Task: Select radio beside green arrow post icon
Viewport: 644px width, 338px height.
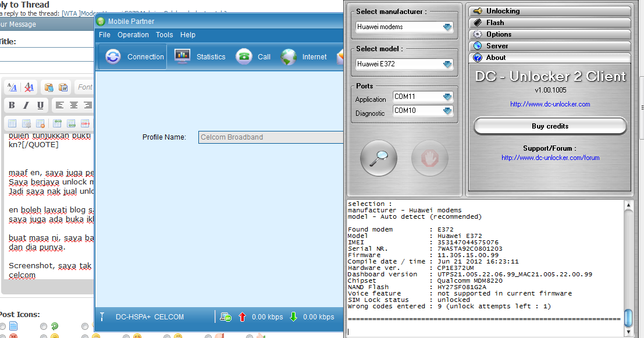Action: 44,326
